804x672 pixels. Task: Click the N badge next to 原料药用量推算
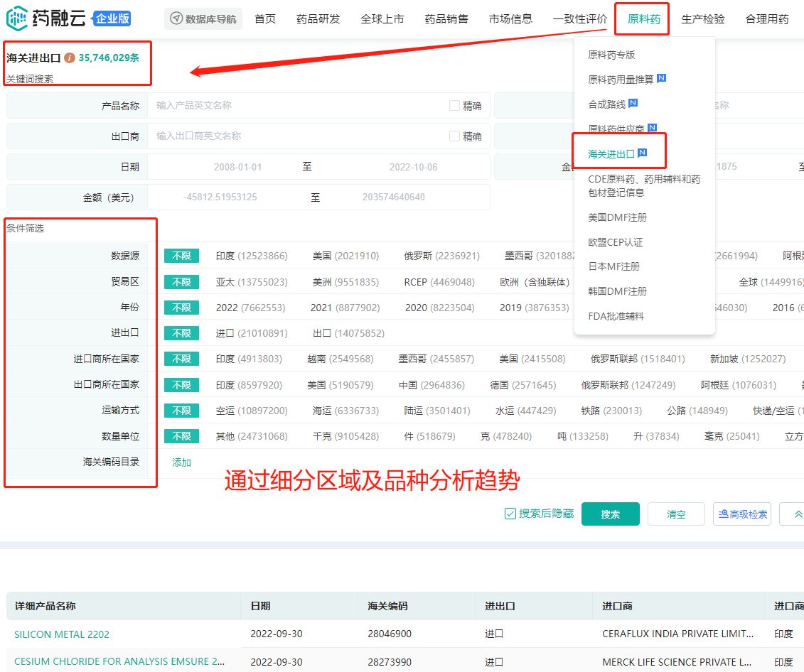tap(661, 78)
